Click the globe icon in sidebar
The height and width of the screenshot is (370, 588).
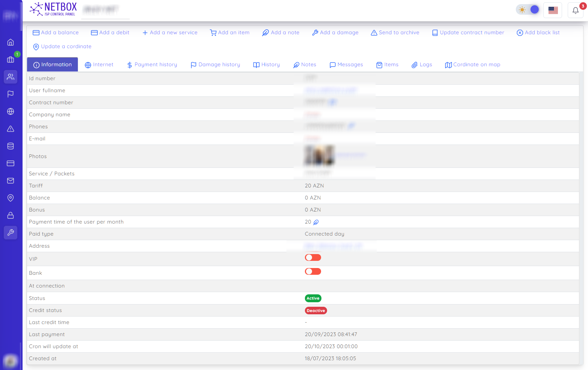[11, 111]
